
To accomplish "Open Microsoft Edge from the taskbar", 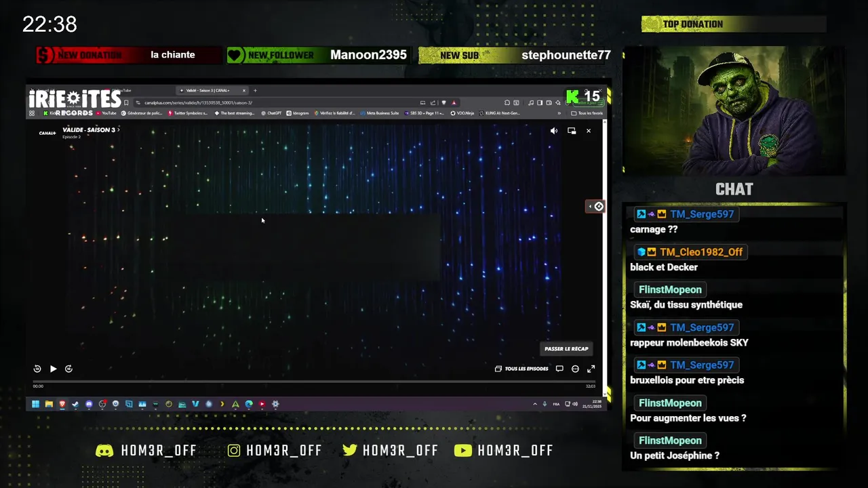I will click(249, 404).
